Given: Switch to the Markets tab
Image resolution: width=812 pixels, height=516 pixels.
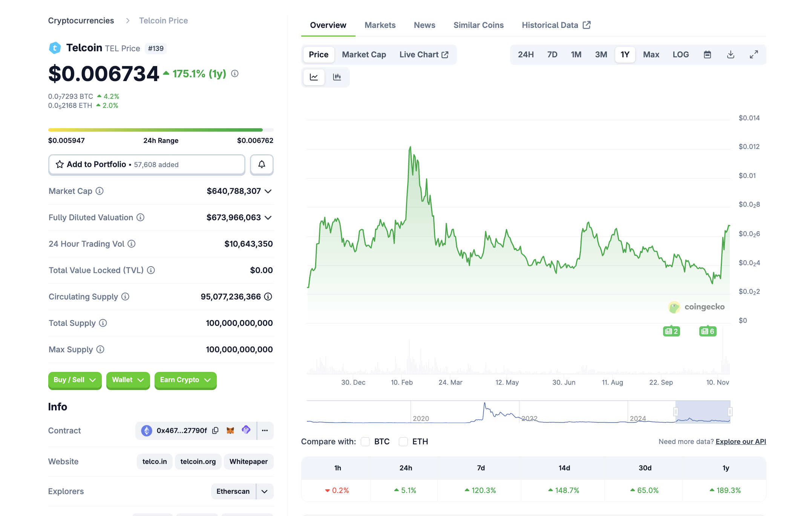Looking at the screenshot, I should [380, 25].
